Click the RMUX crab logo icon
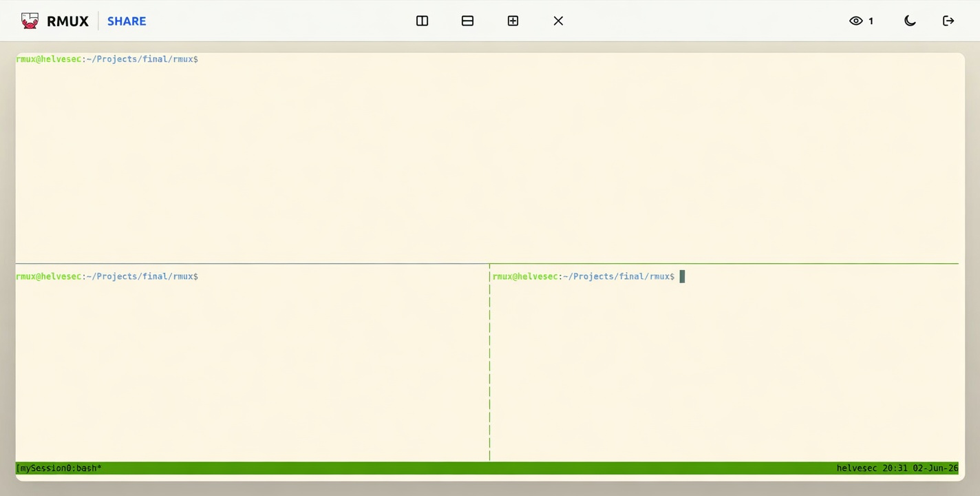Image resolution: width=980 pixels, height=496 pixels. point(30,21)
